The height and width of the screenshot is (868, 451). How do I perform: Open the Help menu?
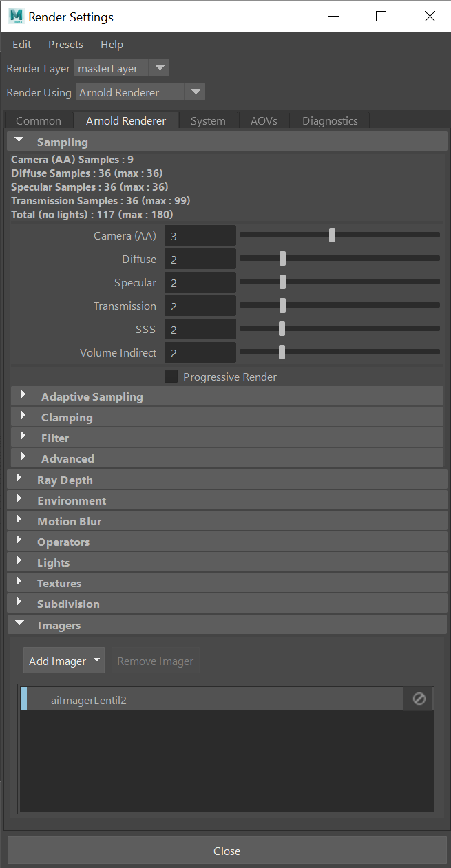112,45
